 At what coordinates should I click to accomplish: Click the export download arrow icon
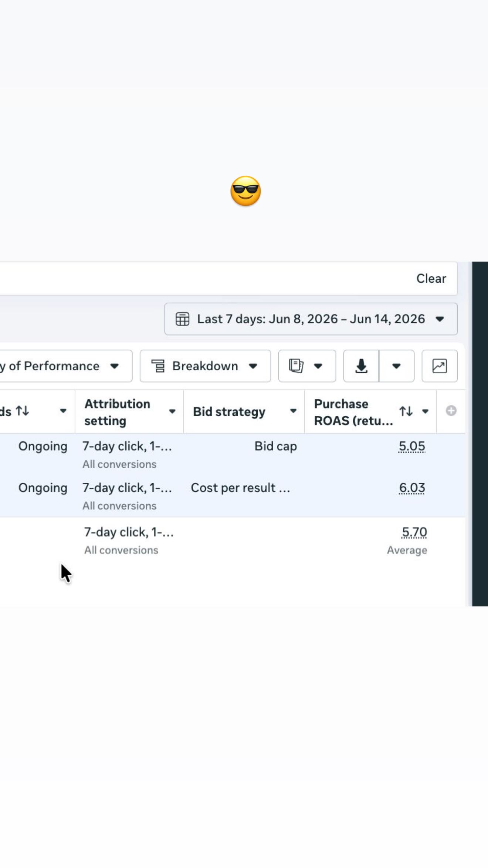pos(361,366)
